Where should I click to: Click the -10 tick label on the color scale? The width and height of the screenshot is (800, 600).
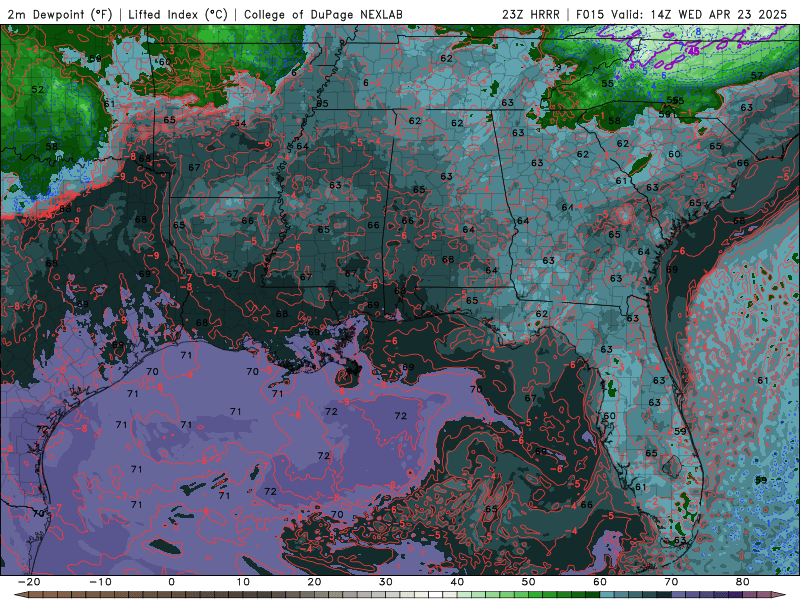click(101, 582)
